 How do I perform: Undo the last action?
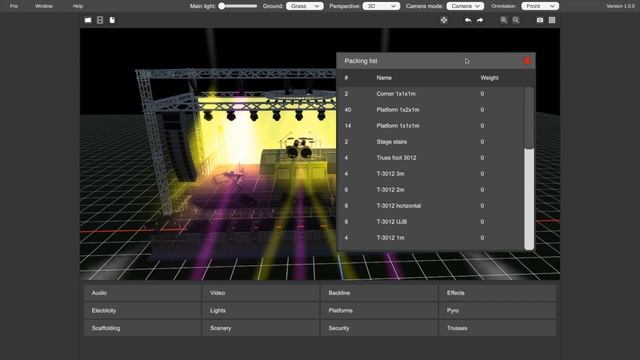click(468, 20)
